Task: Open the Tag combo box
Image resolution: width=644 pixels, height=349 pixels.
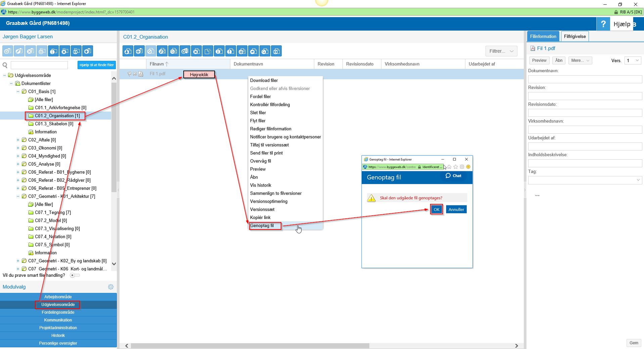Action: [585, 180]
